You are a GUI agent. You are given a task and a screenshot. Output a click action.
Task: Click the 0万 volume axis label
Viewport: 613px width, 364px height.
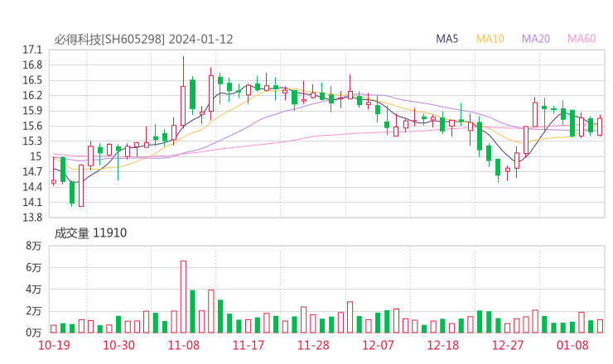(x=34, y=333)
